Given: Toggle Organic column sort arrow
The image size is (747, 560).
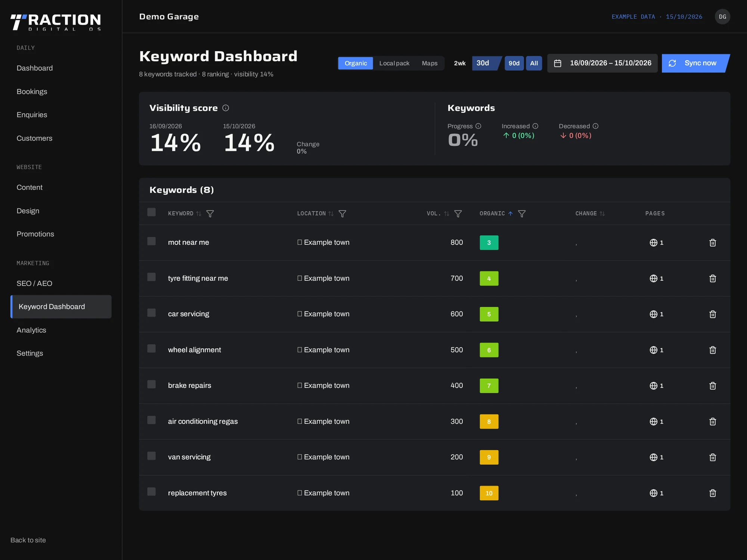Looking at the screenshot, I should click(510, 214).
